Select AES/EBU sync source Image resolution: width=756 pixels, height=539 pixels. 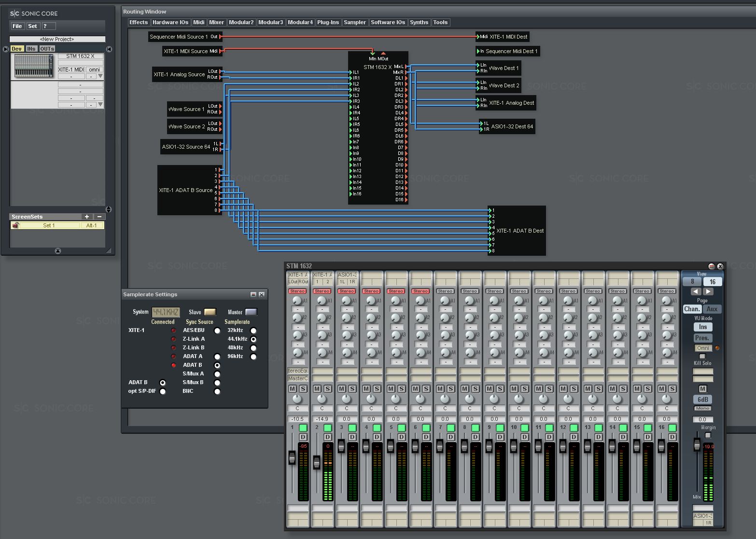[x=217, y=331]
